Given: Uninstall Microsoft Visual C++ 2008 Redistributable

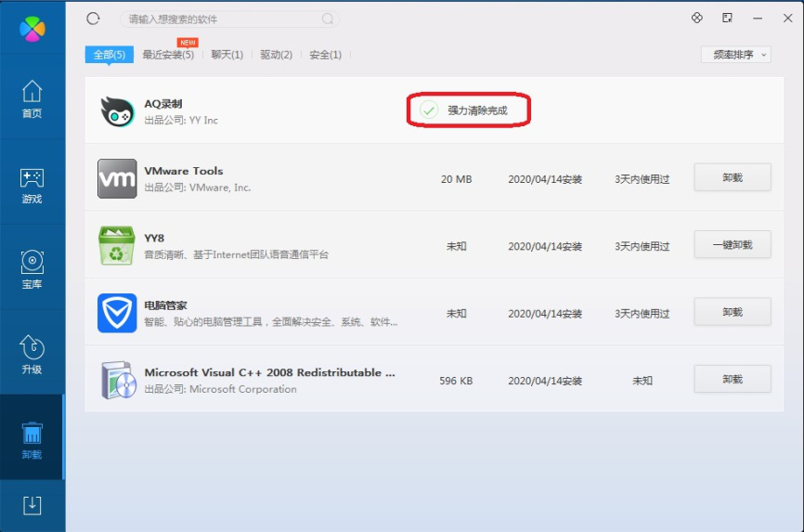Looking at the screenshot, I should [733, 379].
